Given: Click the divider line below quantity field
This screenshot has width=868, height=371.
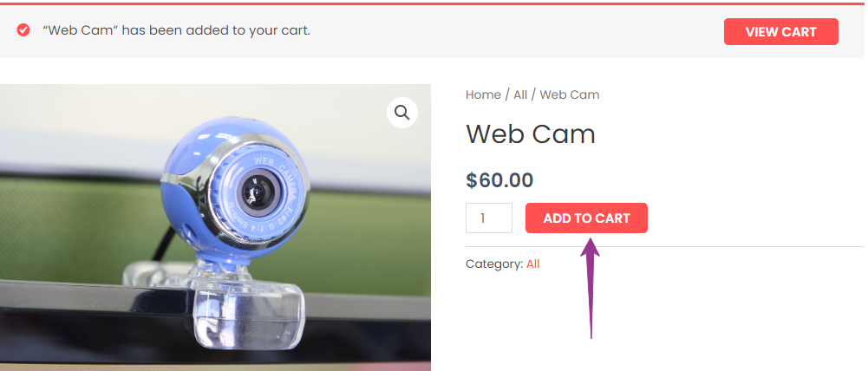Looking at the screenshot, I should (x=665, y=246).
